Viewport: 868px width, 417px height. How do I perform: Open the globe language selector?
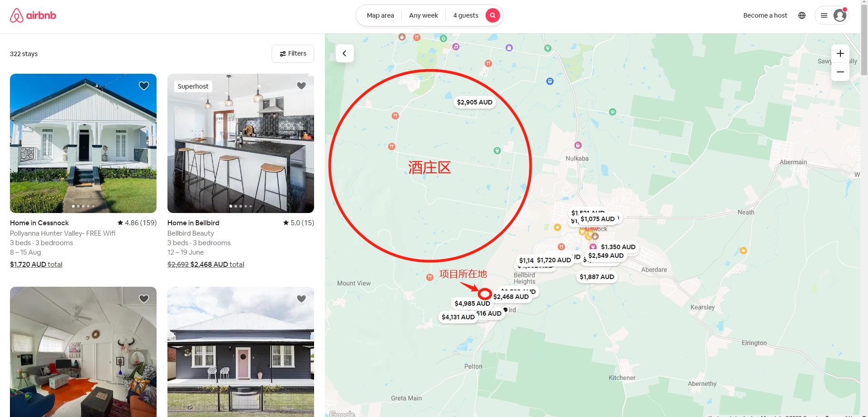click(802, 15)
